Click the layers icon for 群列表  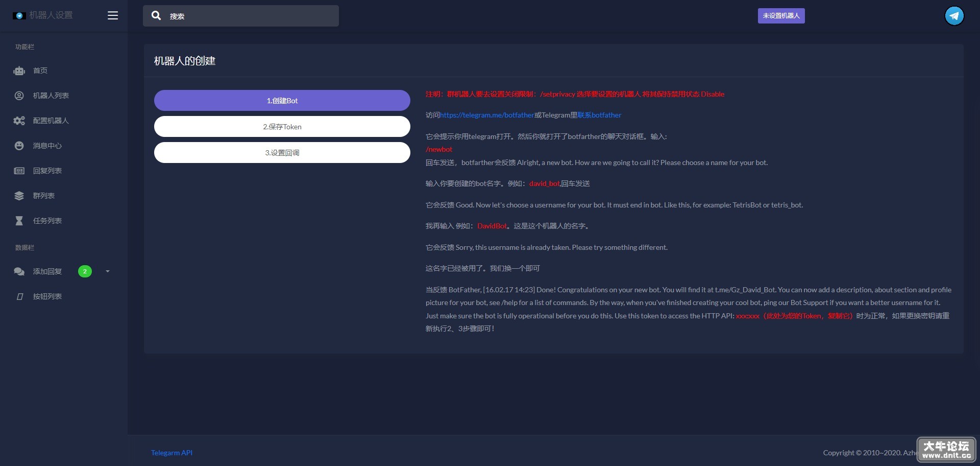pyautogui.click(x=19, y=196)
